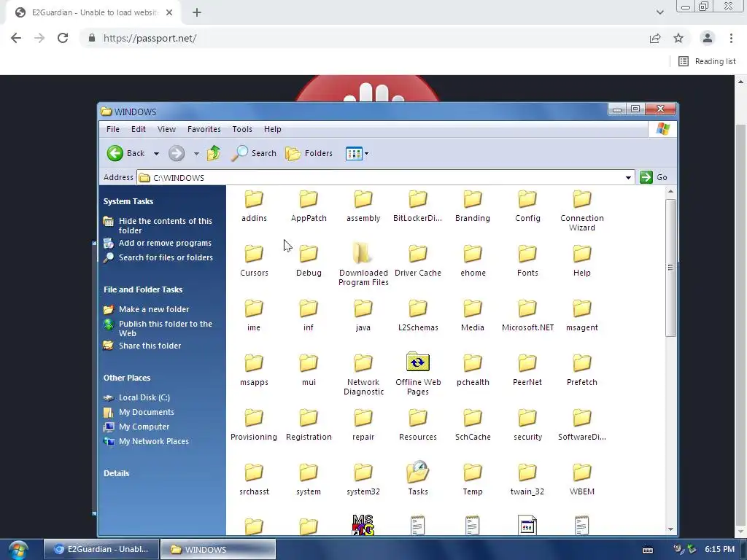Click the Explorer scrollbar down arrow
This screenshot has height=560, width=747.
[671, 529]
